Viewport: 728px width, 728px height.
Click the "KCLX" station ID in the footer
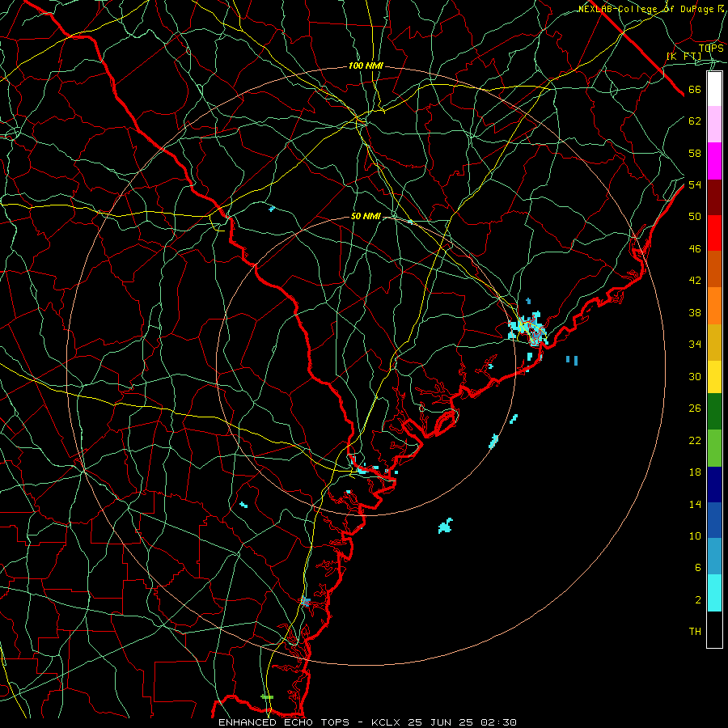tap(387, 722)
